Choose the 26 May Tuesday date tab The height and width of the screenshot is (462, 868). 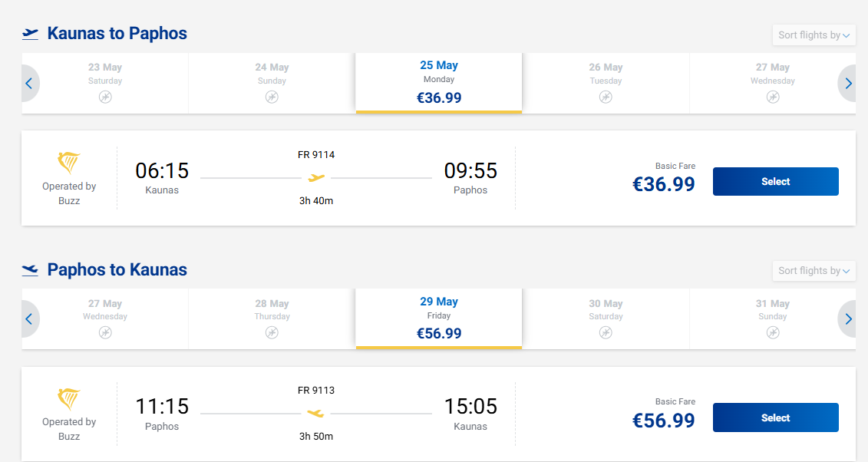pyautogui.click(x=606, y=82)
